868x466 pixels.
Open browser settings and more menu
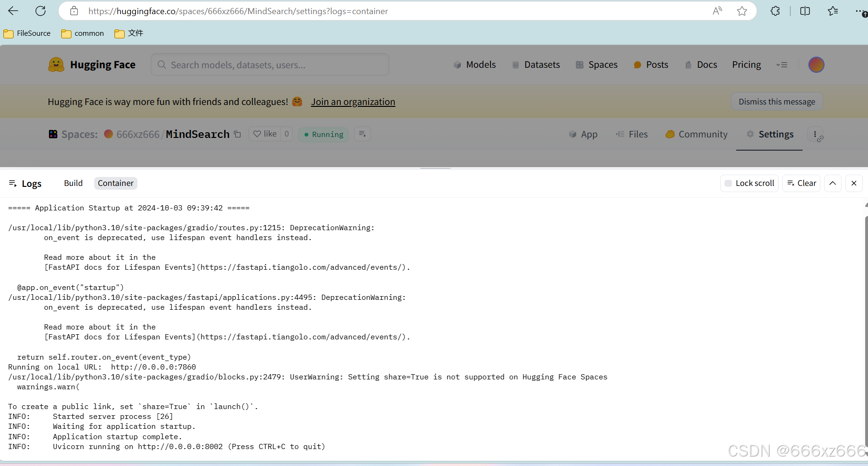tap(860, 11)
